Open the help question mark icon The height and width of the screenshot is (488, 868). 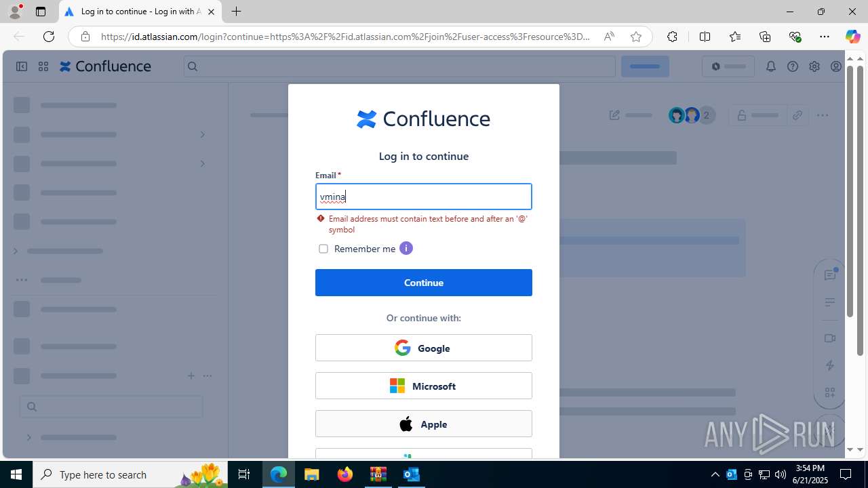793,66
